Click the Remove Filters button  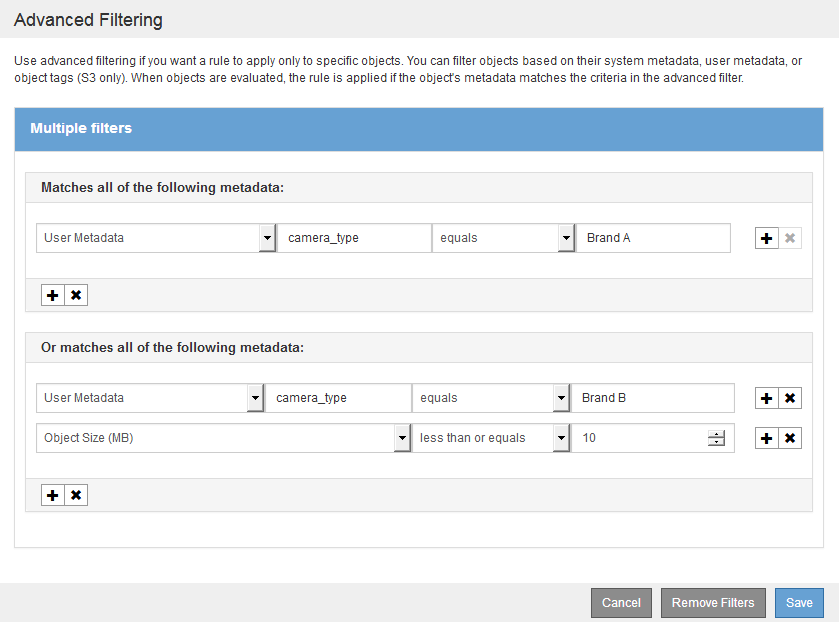tap(712, 603)
